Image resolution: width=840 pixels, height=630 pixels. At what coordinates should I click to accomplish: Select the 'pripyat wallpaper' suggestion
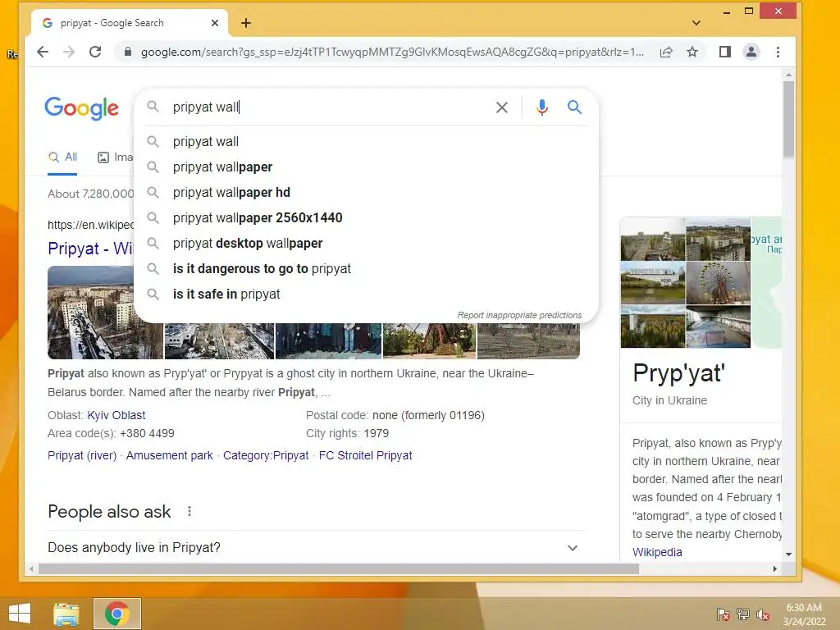click(x=367, y=167)
